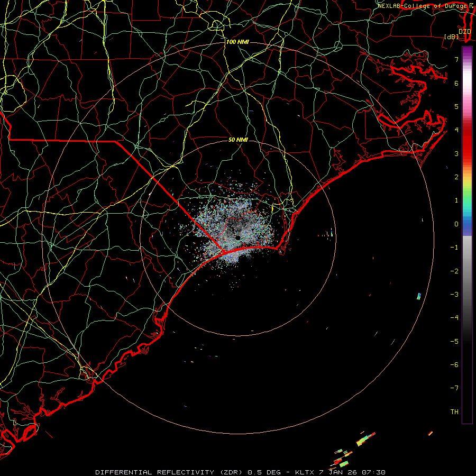476x476 pixels.
Task: Click the 1 value on the color scale
Action: coord(456,200)
